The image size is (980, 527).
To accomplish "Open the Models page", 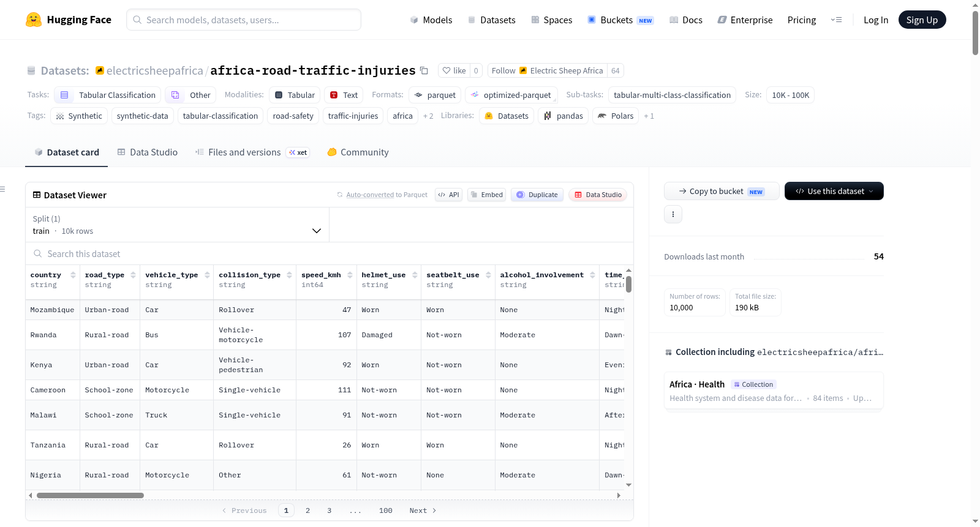I will [x=431, y=20].
